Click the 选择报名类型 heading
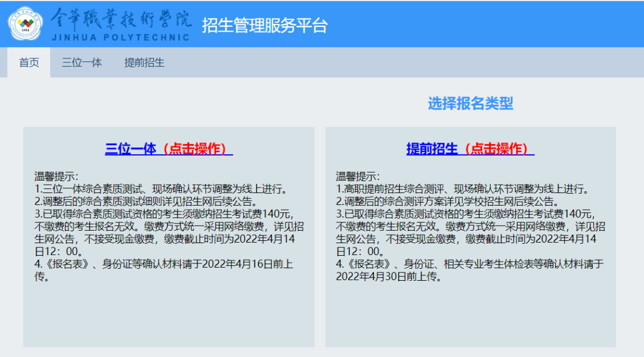 (470, 104)
